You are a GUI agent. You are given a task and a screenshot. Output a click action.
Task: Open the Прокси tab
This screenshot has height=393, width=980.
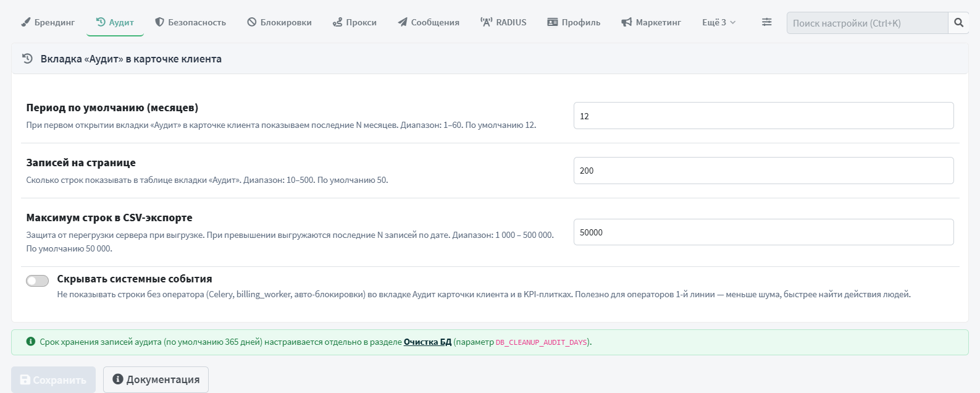click(354, 22)
